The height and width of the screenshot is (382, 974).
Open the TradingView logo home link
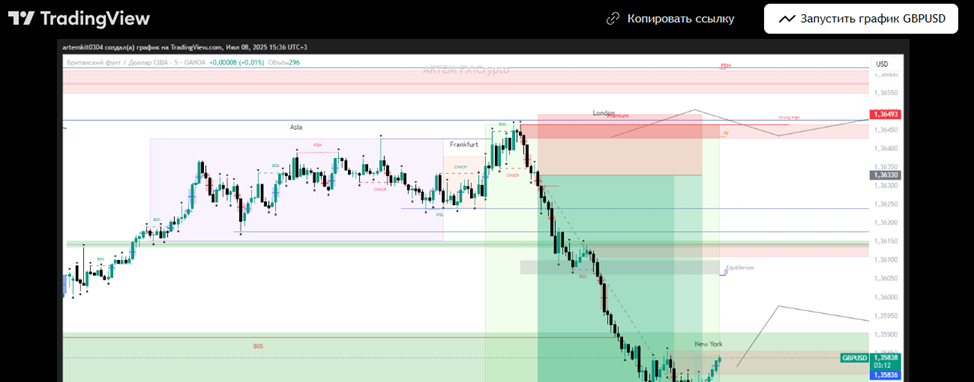[79, 19]
